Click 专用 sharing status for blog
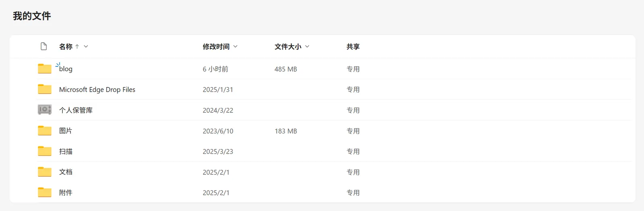Image resolution: width=644 pixels, height=211 pixels. tap(353, 69)
